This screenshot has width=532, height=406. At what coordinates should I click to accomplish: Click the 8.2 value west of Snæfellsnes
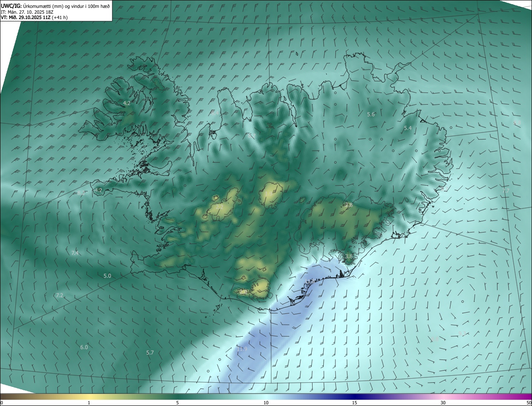81,193
